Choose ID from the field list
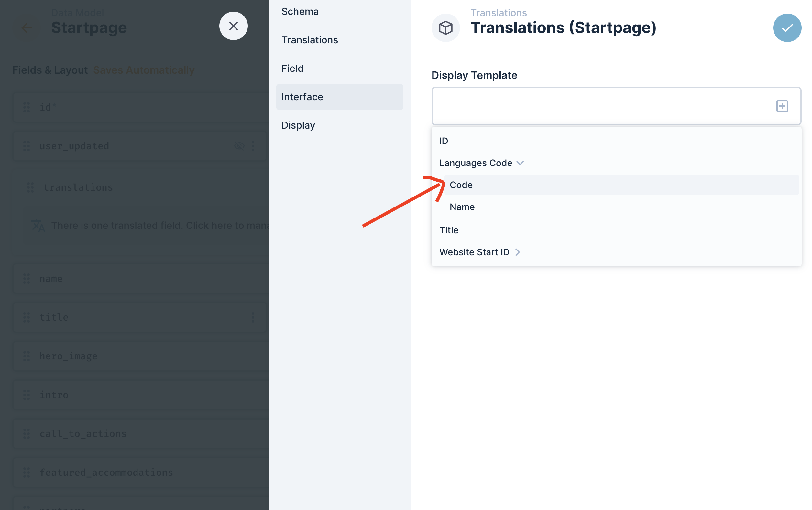The width and height of the screenshot is (812, 510). (616, 141)
